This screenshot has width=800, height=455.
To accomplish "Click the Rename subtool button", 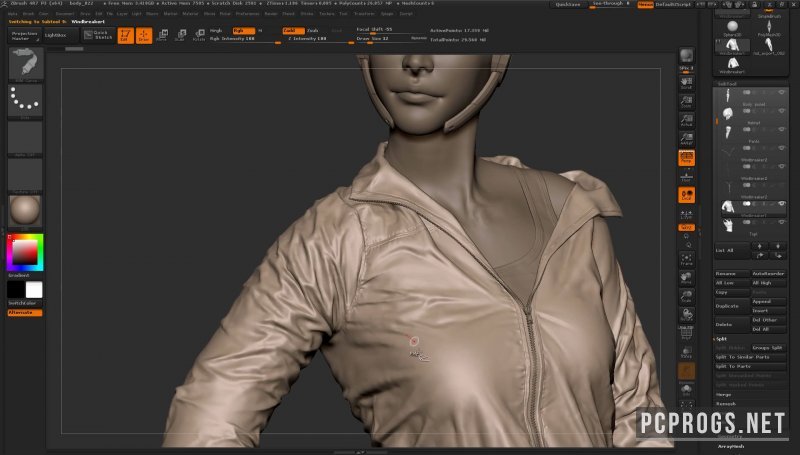I will coord(732,274).
